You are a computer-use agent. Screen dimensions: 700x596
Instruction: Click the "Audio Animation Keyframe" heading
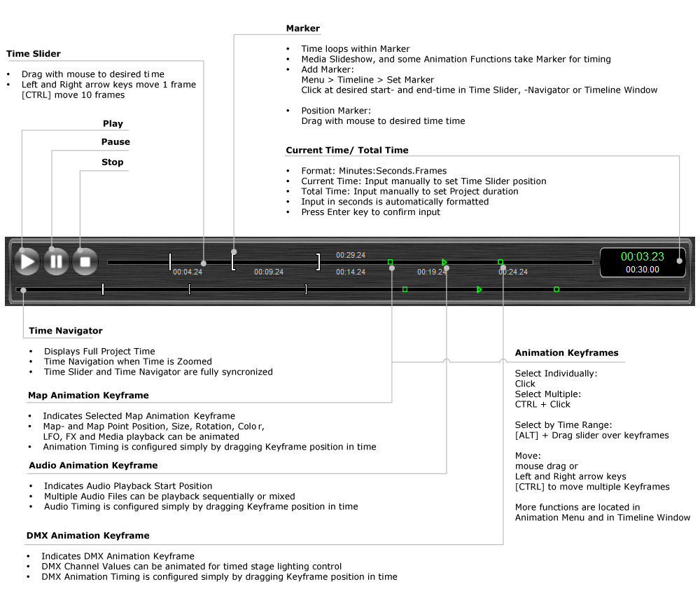pyautogui.click(x=93, y=466)
